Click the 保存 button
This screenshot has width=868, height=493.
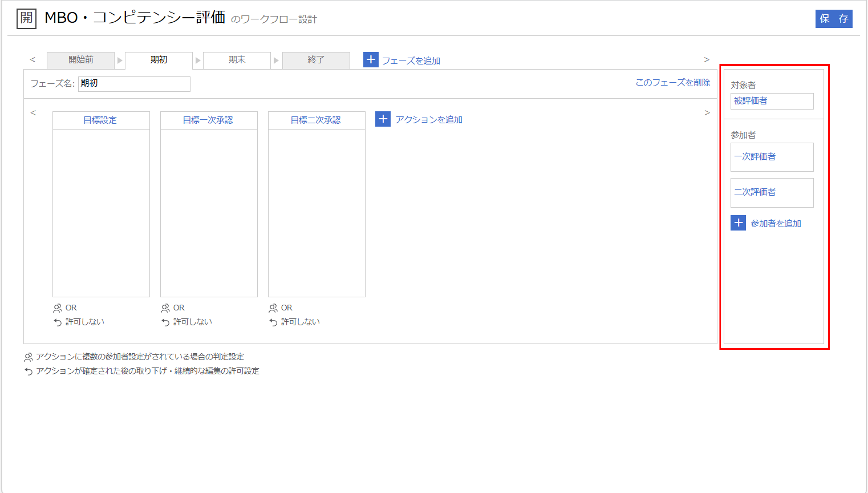834,19
